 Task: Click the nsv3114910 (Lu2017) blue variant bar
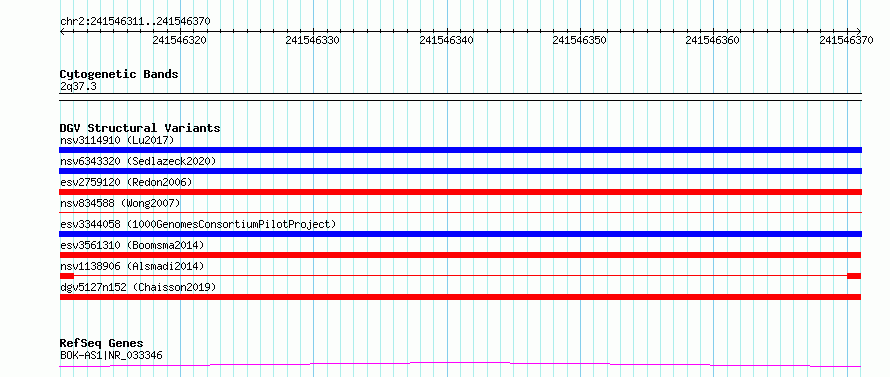click(x=460, y=150)
